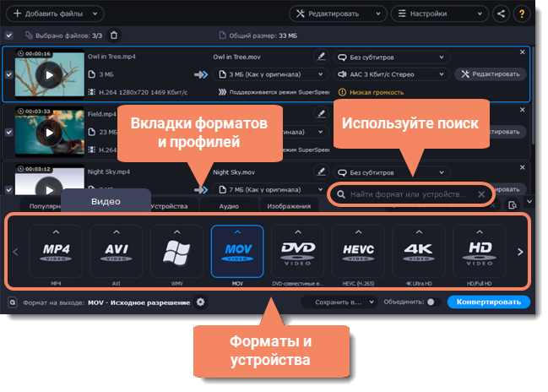
Task: Pick the WMV Windows format icon
Action: pos(176,251)
